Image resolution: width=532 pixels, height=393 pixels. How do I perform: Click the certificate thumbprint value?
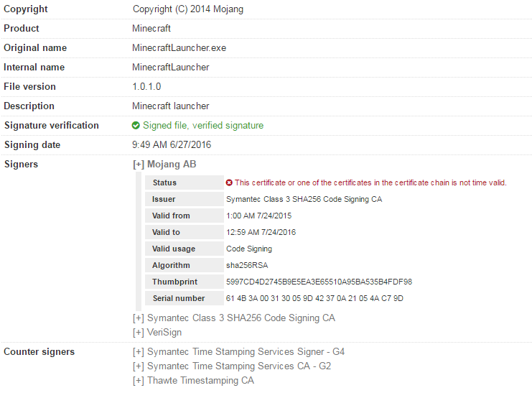tap(319, 282)
